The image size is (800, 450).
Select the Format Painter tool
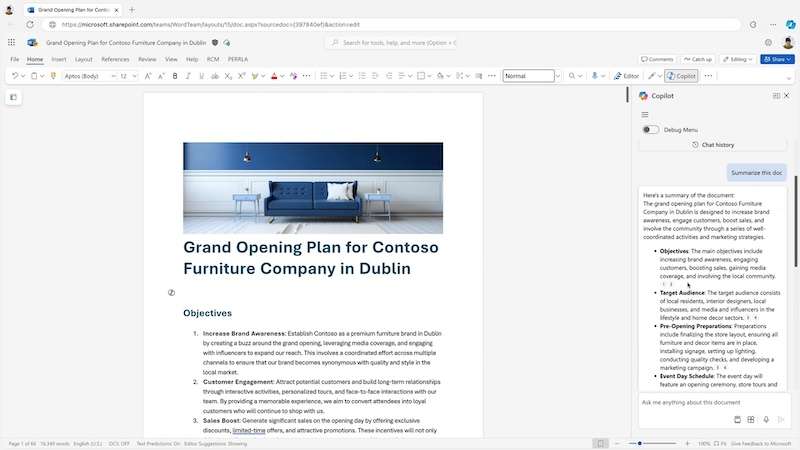[x=53, y=76]
